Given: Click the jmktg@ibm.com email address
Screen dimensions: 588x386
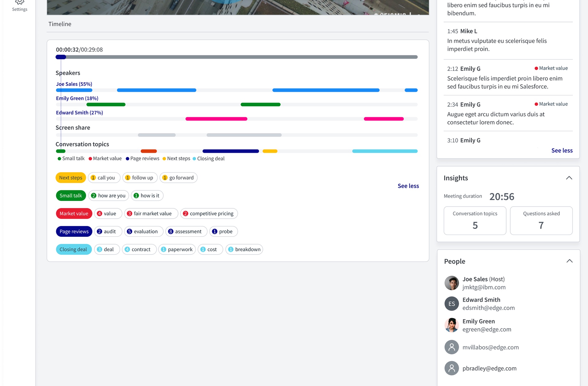Looking at the screenshot, I should 484,287.
